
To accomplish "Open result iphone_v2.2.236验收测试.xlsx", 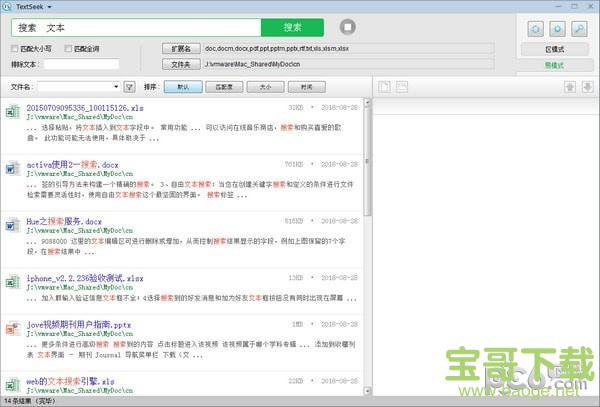I will [x=85, y=278].
